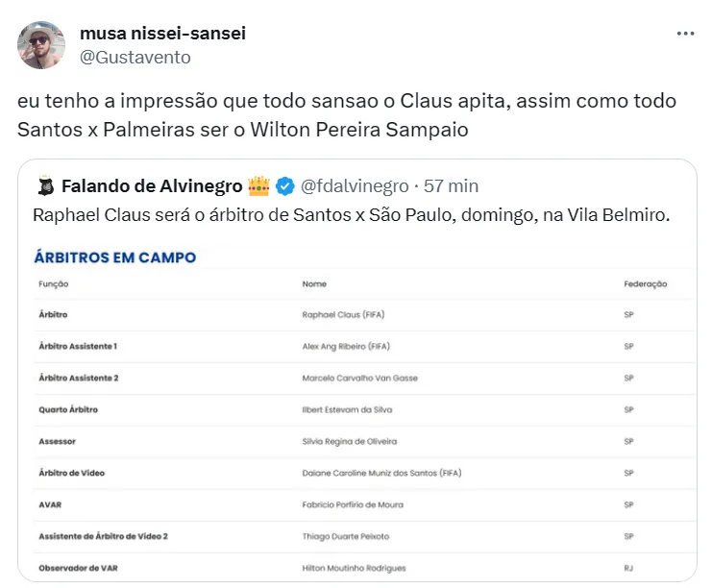Click the musa nissei-sansei profile avatar
This screenshot has width=712, height=588.
[x=42, y=45]
